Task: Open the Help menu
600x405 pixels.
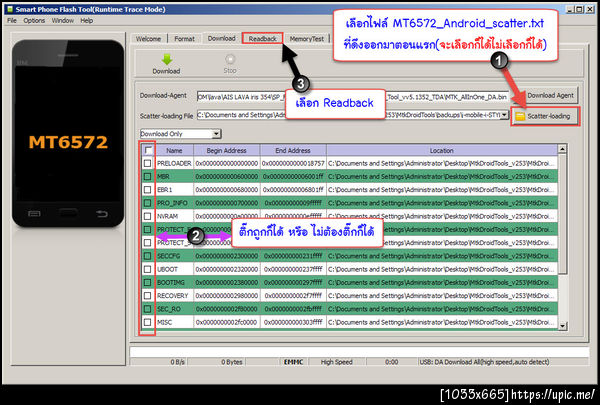Action: (x=86, y=21)
